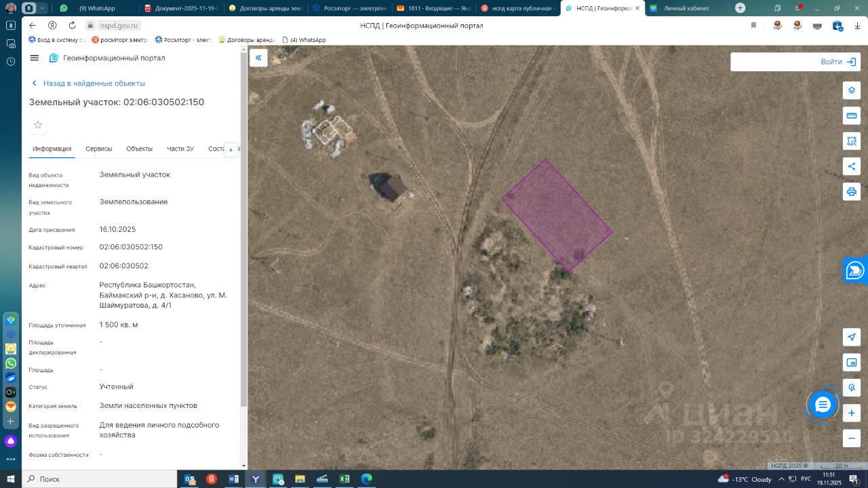868x488 pixels.
Task: Activate the ruler measurement tool
Action: pos(852,115)
